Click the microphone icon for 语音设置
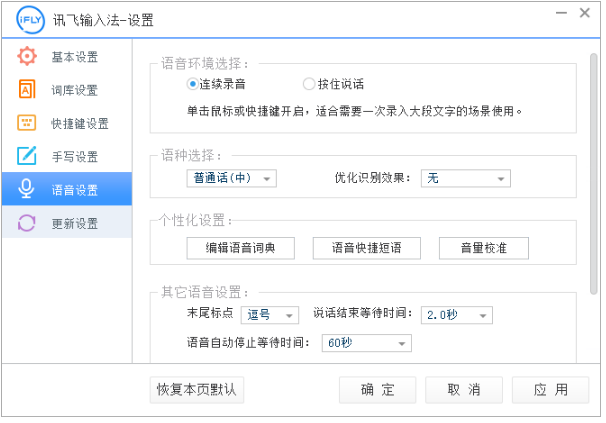The height and width of the screenshot is (423, 606). pos(27,189)
